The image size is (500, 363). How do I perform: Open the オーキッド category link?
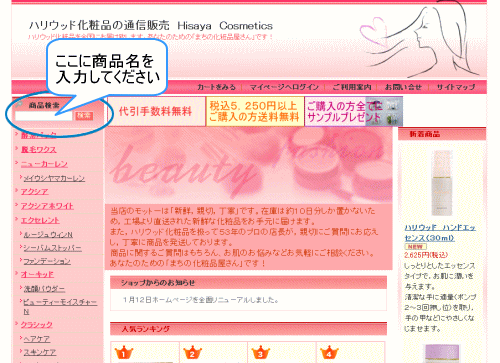(x=37, y=274)
